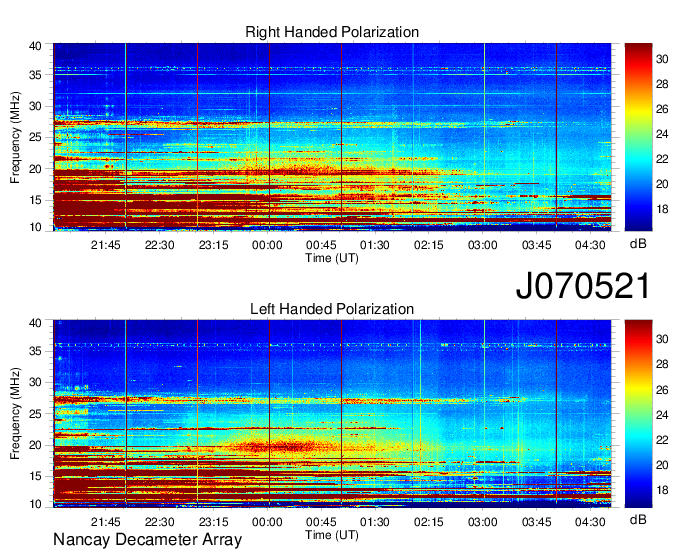Click the 40 MHz tick on Right Handed plot
Screen dimensions: 680x552
click(35, 46)
